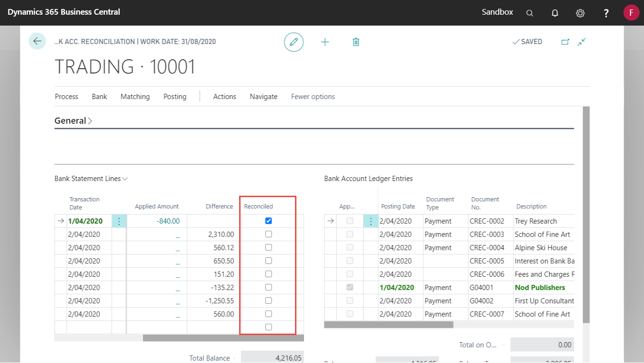
Task: Open the Navigate menu
Action: pyautogui.click(x=264, y=97)
